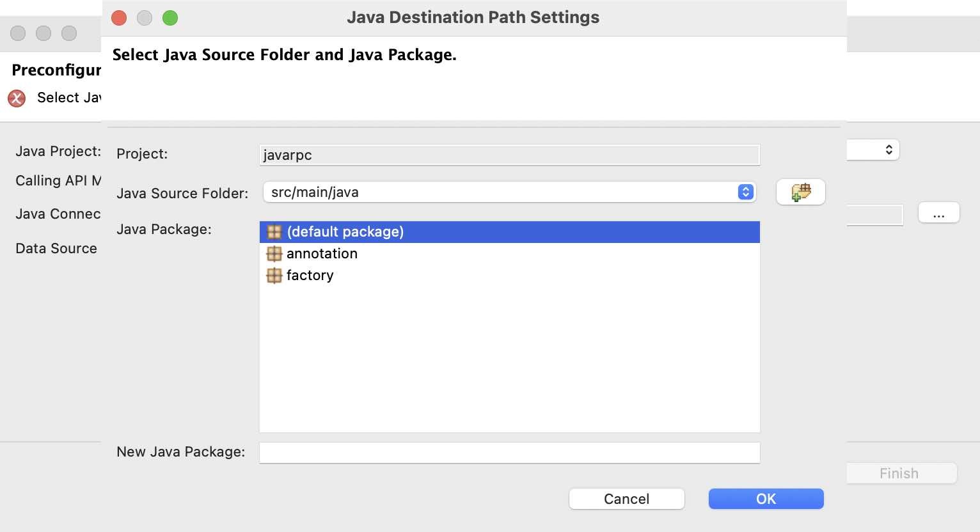Select the "annotation" package
Image resolution: width=980 pixels, height=532 pixels.
[x=322, y=253]
